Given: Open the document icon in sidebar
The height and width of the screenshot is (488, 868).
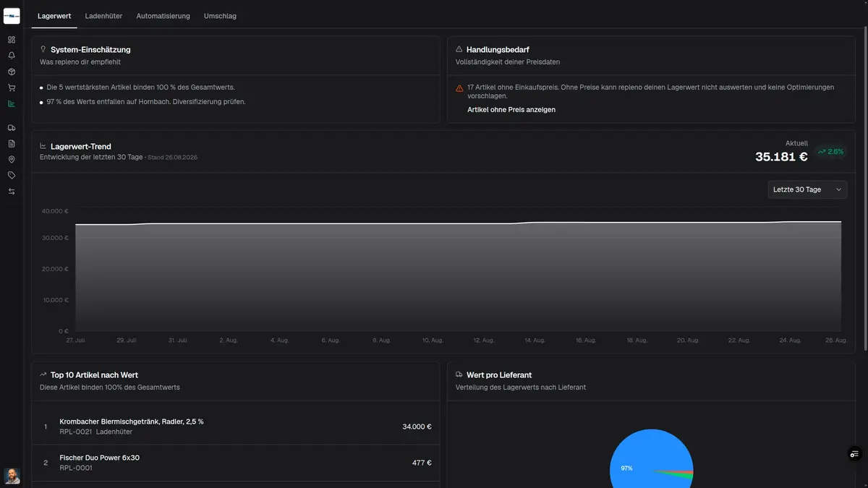Looking at the screenshot, I should coord(12,144).
